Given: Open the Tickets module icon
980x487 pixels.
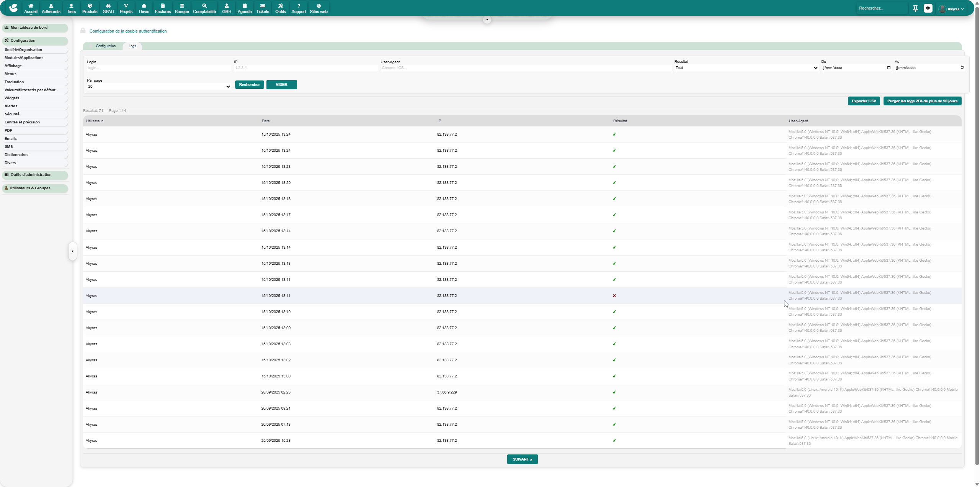Looking at the screenshot, I should coord(263,6).
